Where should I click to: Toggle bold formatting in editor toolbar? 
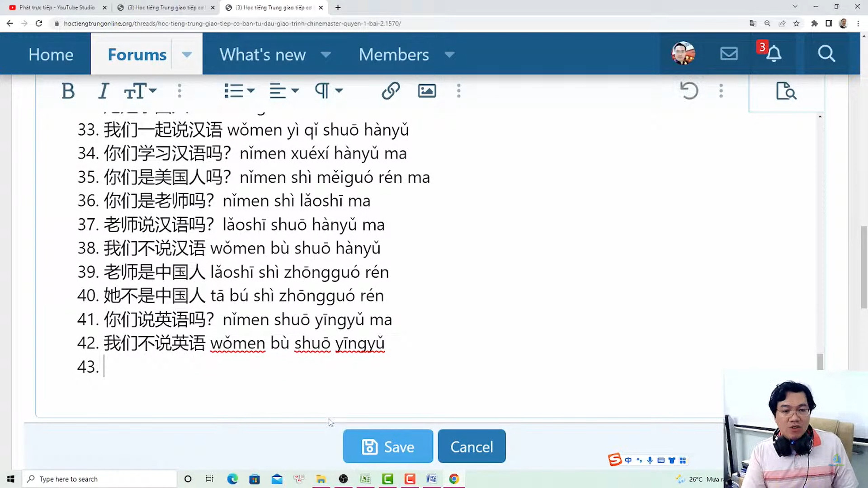[x=68, y=91]
